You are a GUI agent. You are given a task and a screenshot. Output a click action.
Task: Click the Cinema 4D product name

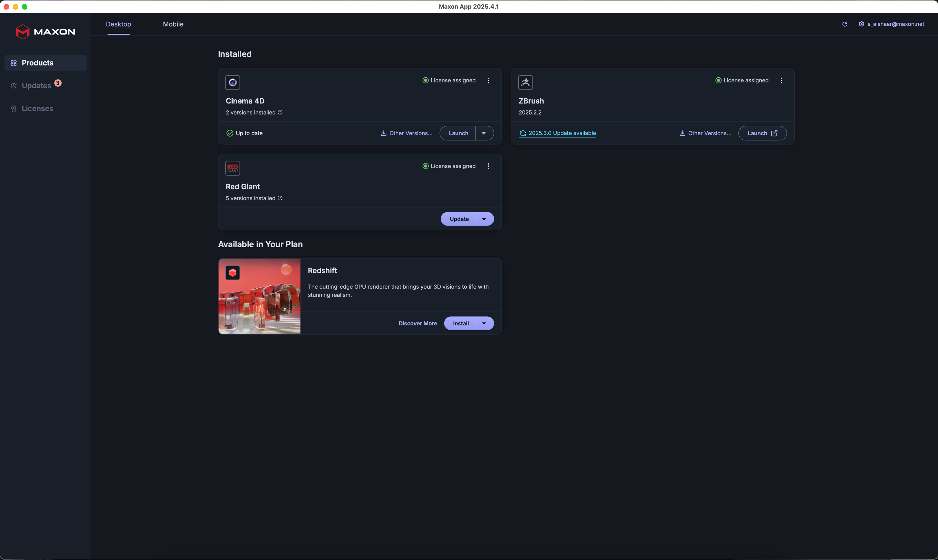(x=245, y=101)
